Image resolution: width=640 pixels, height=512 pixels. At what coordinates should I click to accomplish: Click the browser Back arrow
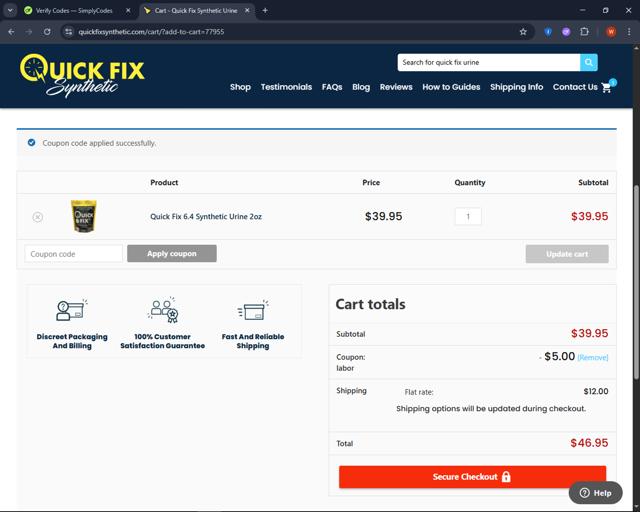(x=11, y=32)
